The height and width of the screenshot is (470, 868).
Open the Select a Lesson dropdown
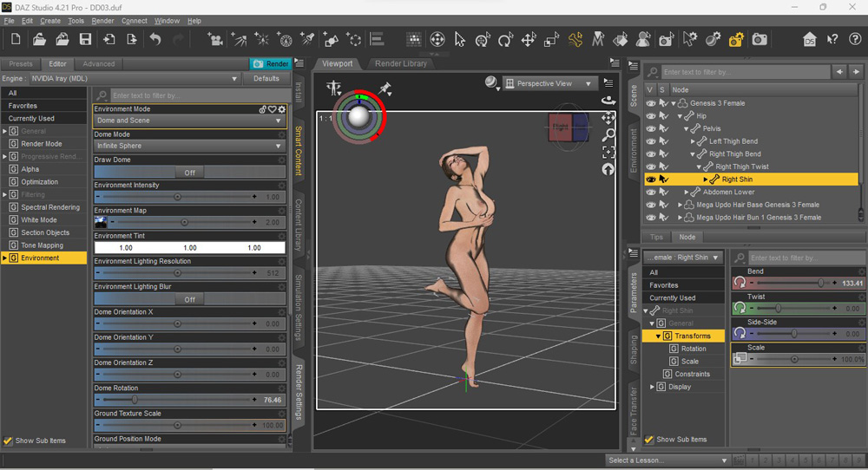coord(667,460)
